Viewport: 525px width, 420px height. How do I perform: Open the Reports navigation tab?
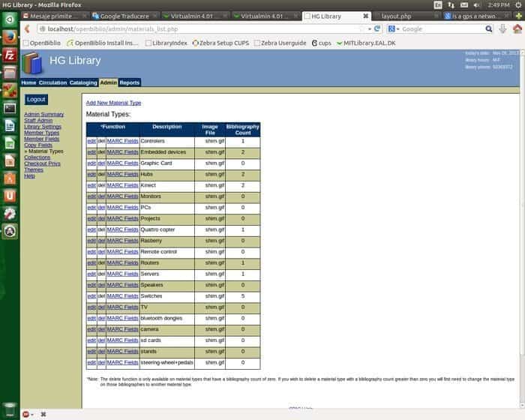point(129,82)
